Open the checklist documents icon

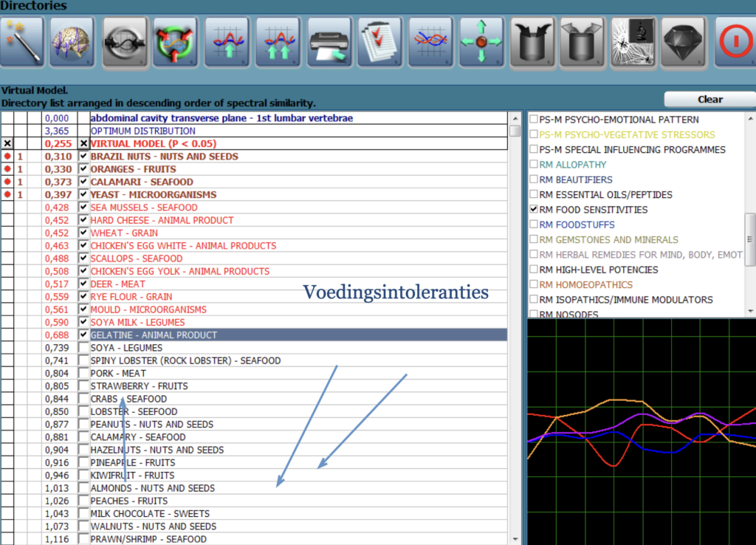(x=379, y=41)
